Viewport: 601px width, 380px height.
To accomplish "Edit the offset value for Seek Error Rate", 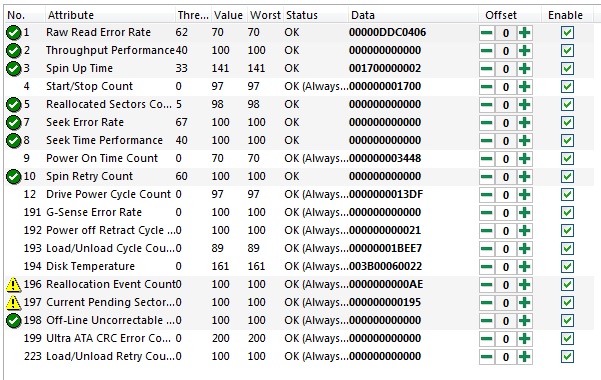I will [506, 123].
